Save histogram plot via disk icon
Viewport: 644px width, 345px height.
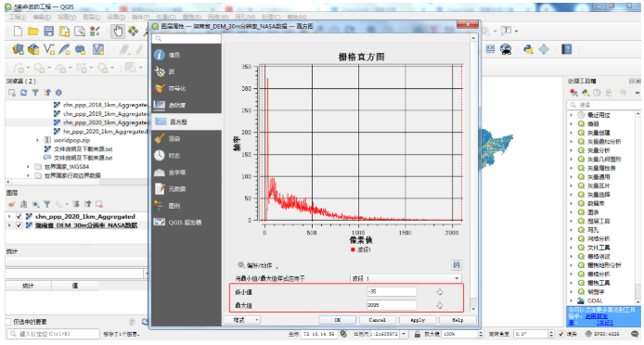(457, 265)
